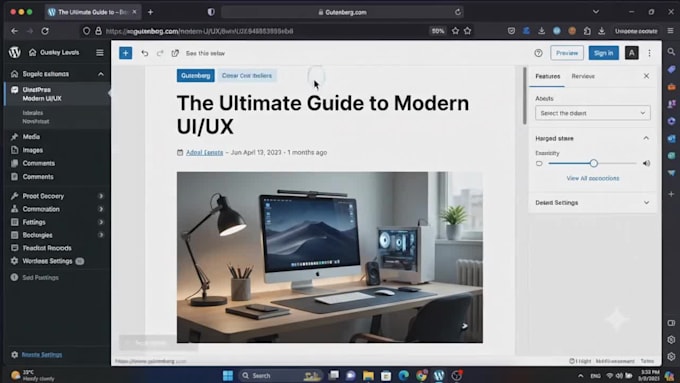Open browser downloads icon
680x383 pixels.
(x=542, y=31)
